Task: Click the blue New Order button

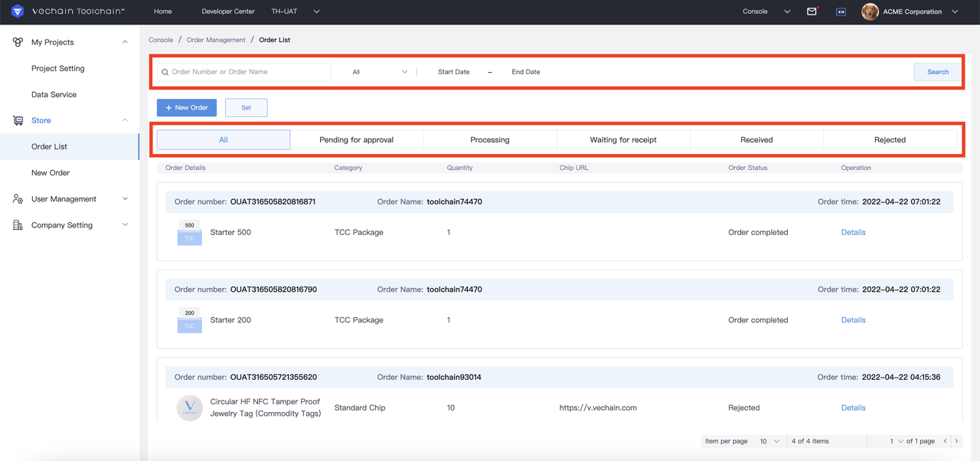Action: coord(187,108)
